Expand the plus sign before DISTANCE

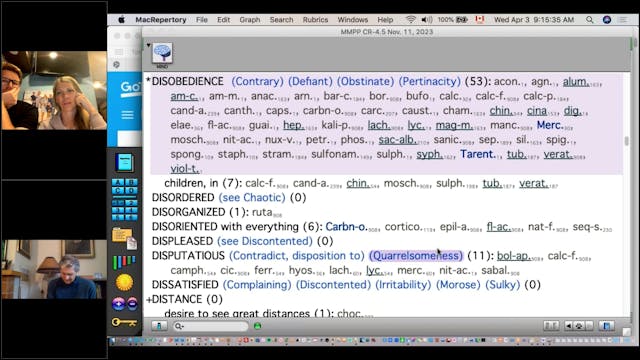[149, 299]
